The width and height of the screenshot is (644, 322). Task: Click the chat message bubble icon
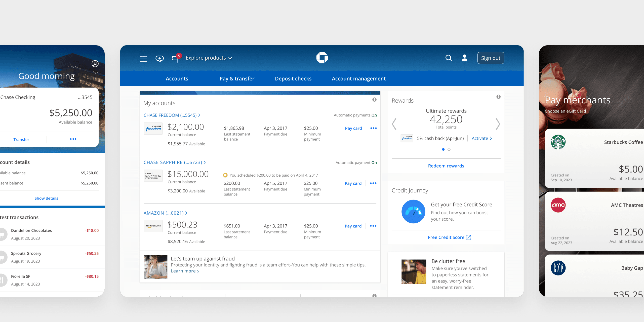(x=159, y=59)
